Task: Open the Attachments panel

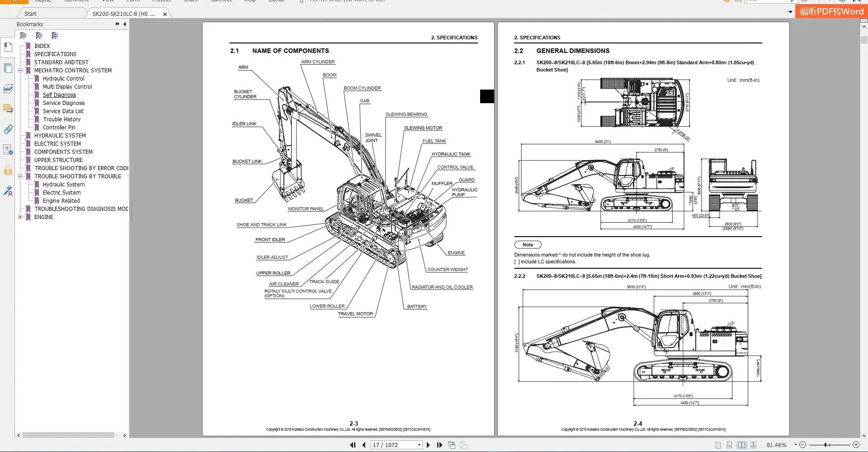Action: point(8,129)
